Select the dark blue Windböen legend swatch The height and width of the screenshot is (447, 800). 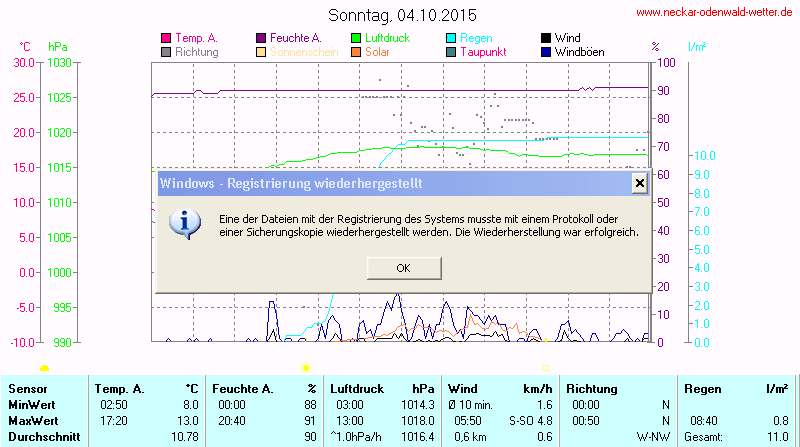[546, 51]
